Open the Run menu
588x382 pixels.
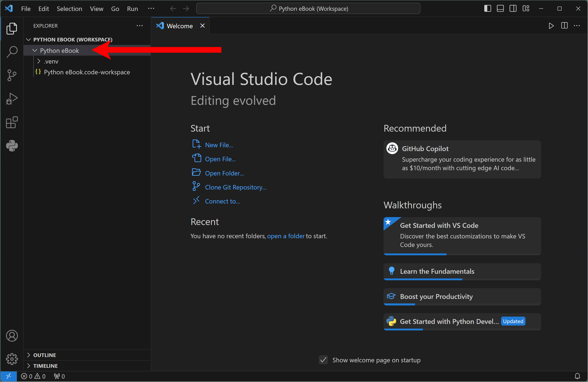point(132,9)
